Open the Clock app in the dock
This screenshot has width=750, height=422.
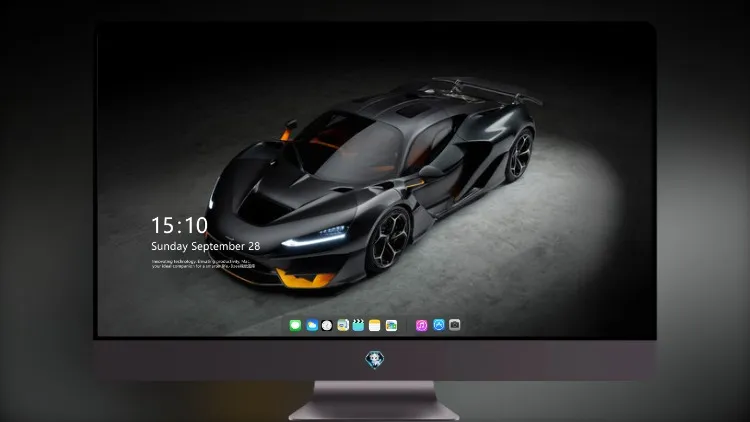point(327,325)
